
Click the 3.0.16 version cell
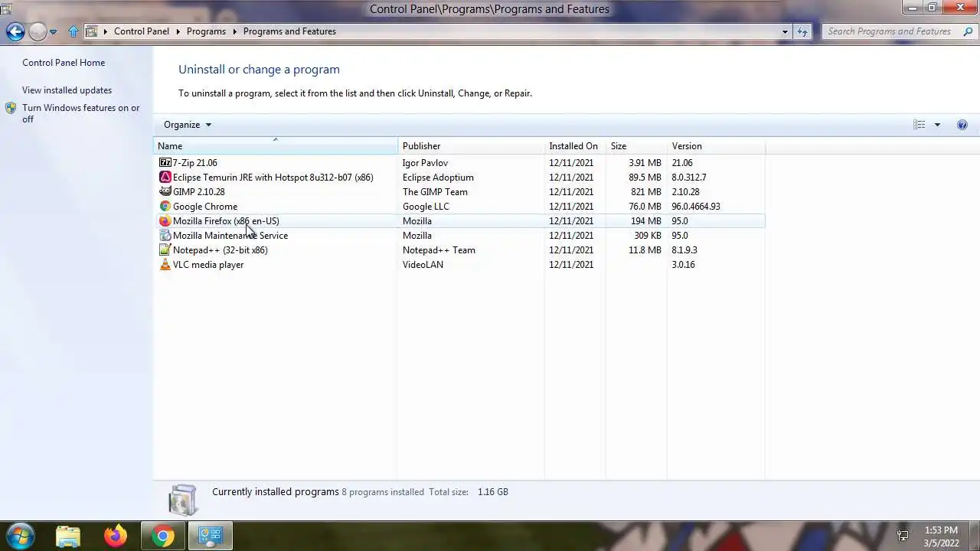[x=683, y=264]
